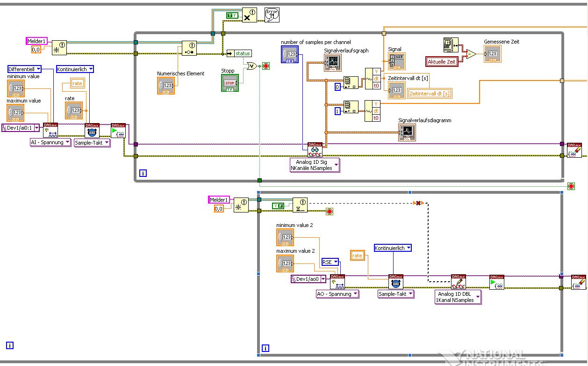Screen dimensions: 588x366
Task: Click the DAQmx Create Channel node for Dev1/ai0:1
Action: [50, 130]
